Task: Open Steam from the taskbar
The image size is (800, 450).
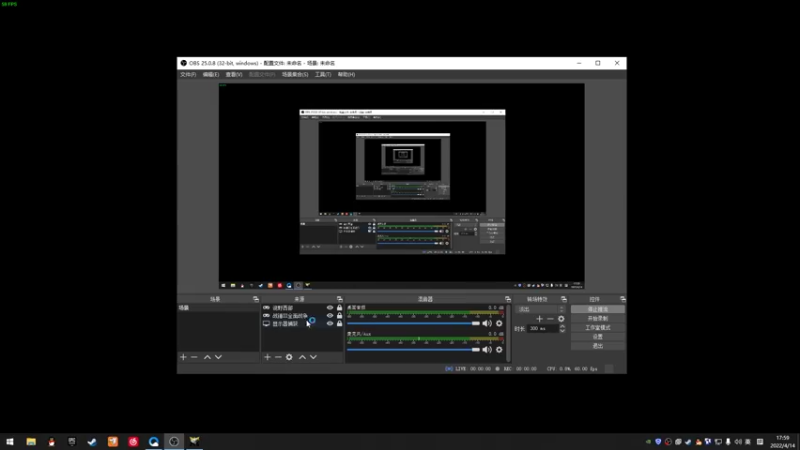Action: coord(92,442)
